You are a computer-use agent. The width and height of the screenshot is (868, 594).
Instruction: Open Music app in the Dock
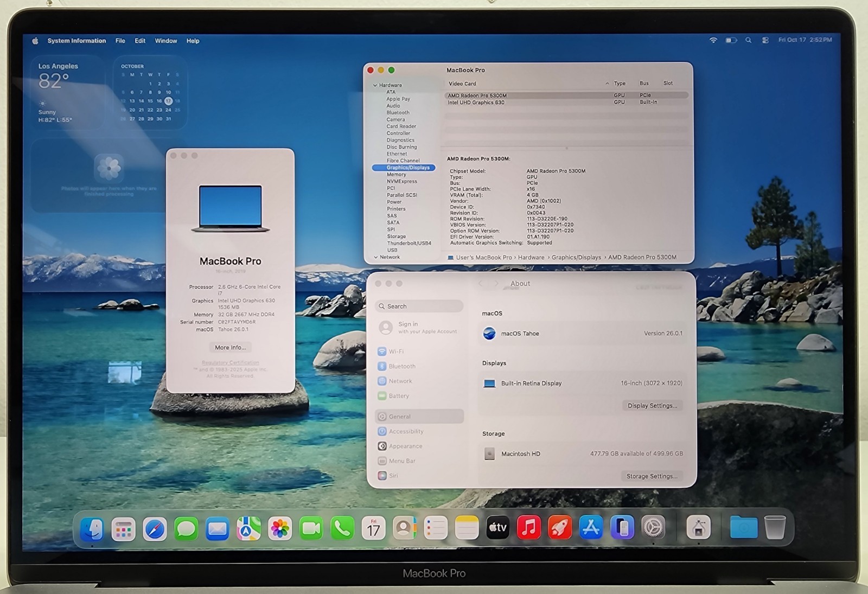click(x=529, y=528)
